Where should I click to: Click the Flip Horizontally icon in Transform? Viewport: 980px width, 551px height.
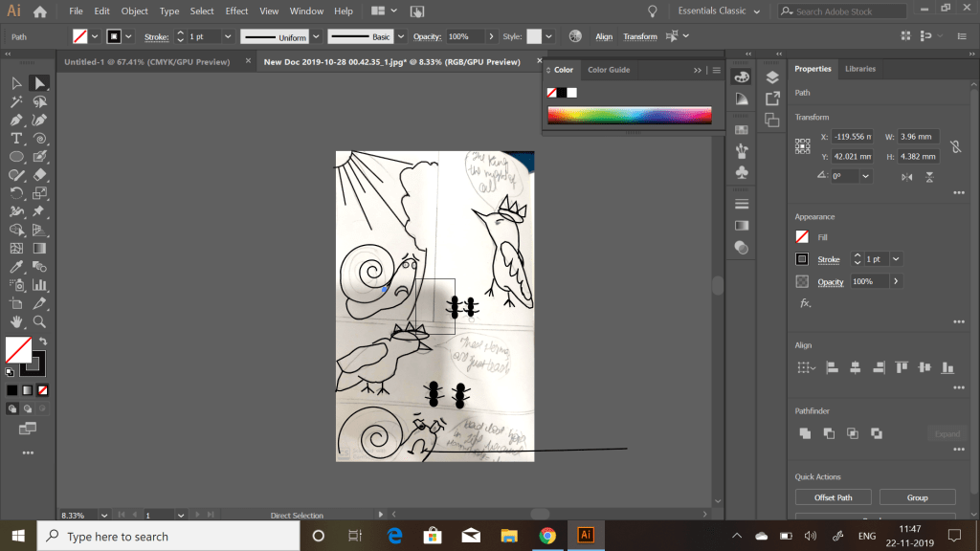[x=905, y=177]
